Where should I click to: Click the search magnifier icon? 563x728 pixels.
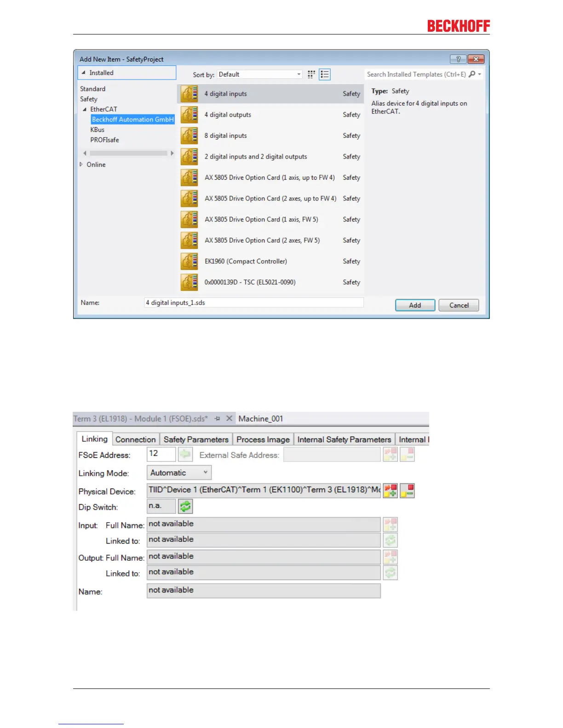coord(472,74)
